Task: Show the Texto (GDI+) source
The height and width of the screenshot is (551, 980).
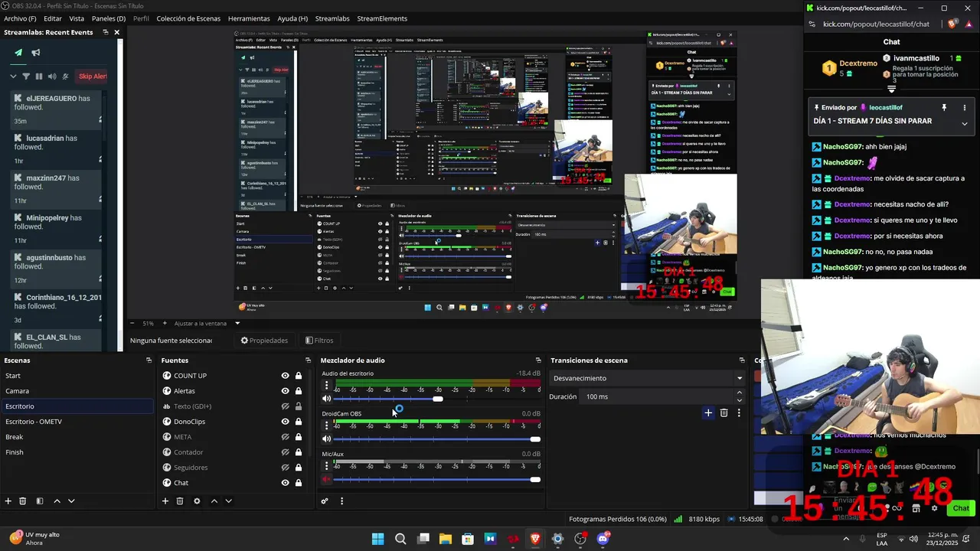Action: (x=285, y=406)
